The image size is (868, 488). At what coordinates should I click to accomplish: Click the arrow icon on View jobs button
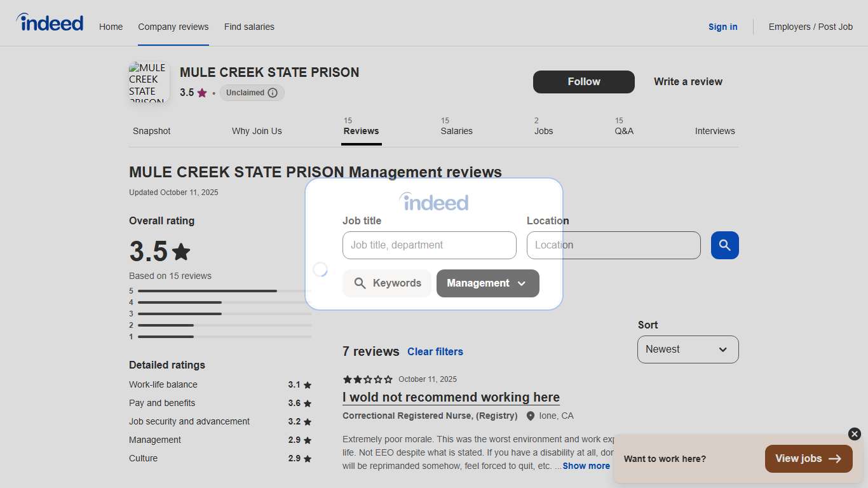click(x=834, y=458)
